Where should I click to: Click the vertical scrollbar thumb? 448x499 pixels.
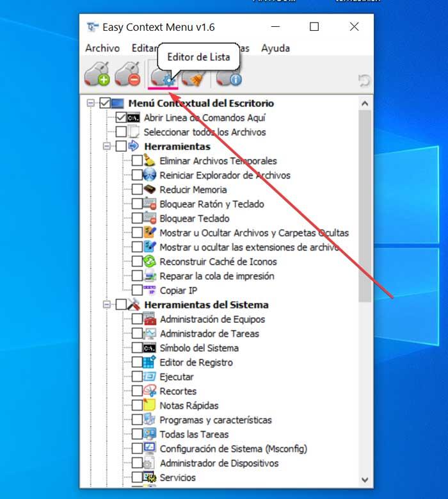(x=365, y=206)
